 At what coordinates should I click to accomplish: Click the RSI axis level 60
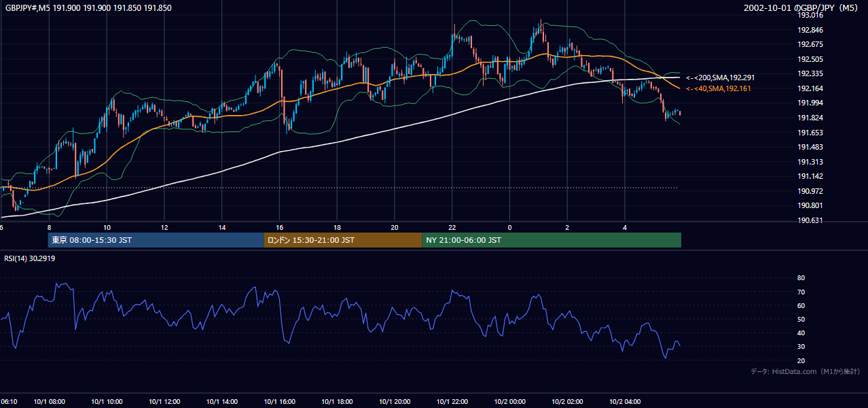point(801,305)
